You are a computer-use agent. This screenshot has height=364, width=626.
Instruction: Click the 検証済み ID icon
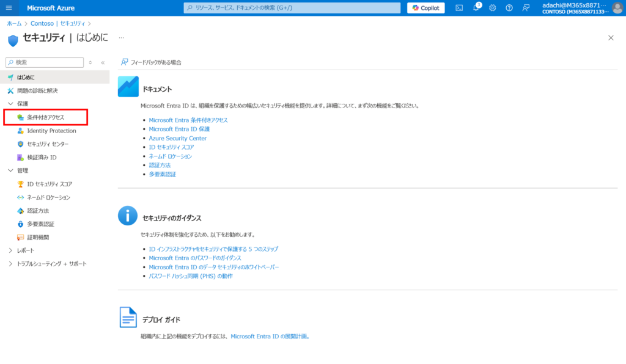click(20, 158)
